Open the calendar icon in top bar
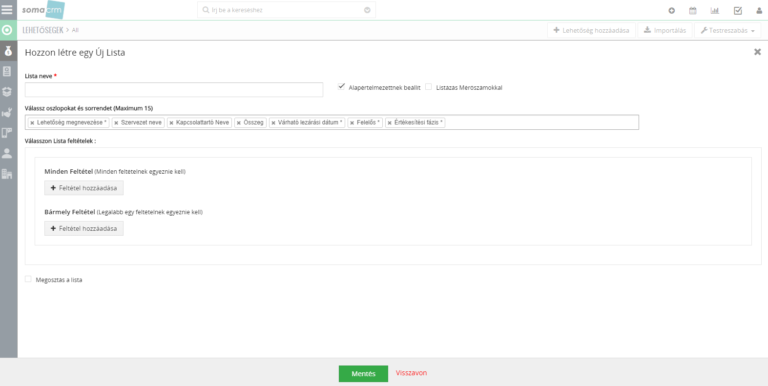 pyautogui.click(x=693, y=10)
